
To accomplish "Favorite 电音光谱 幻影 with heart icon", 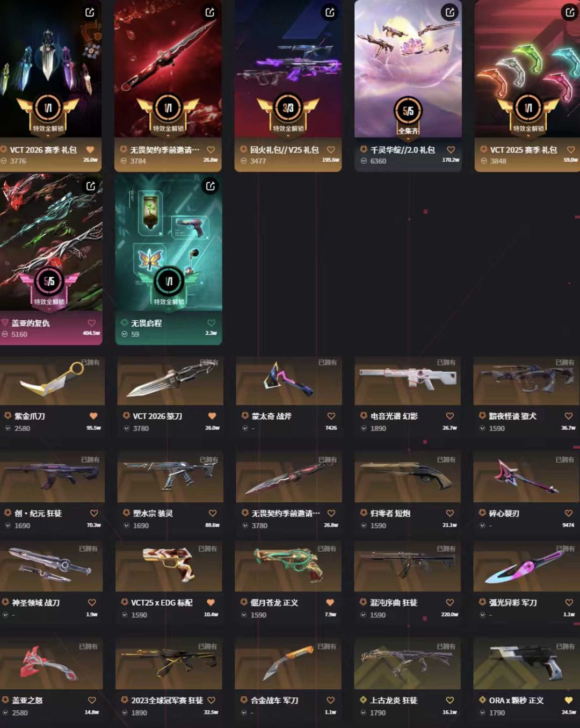I will pyautogui.click(x=450, y=416).
